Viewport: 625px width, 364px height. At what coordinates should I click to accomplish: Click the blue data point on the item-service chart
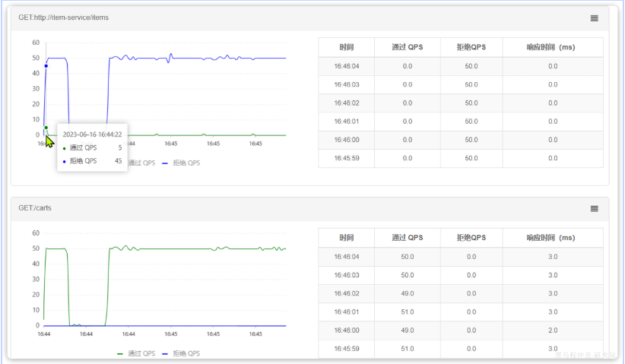(46, 66)
